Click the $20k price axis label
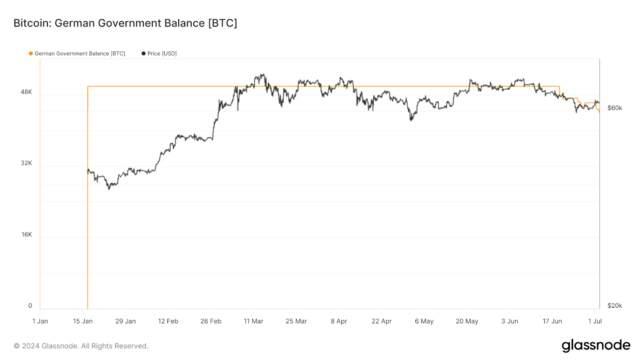This screenshot has height=362, width=644. pos(615,306)
